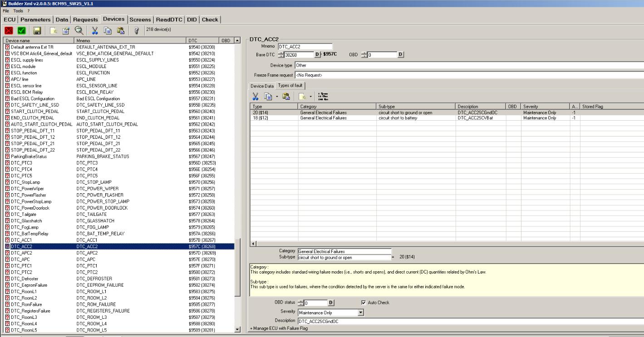Screen dimensions: 644x337
Task: Switch to the Requests tab
Action: [x=85, y=20]
